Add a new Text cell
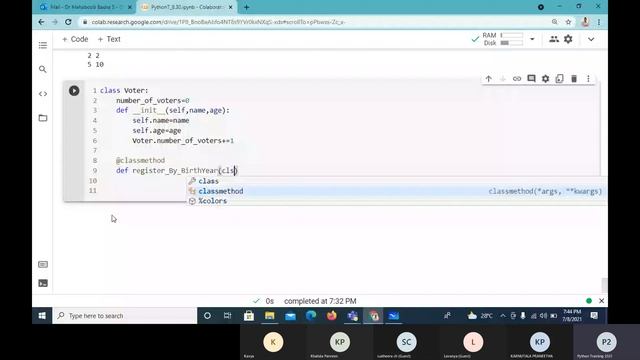The width and height of the screenshot is (640, 360). (109, 39)
